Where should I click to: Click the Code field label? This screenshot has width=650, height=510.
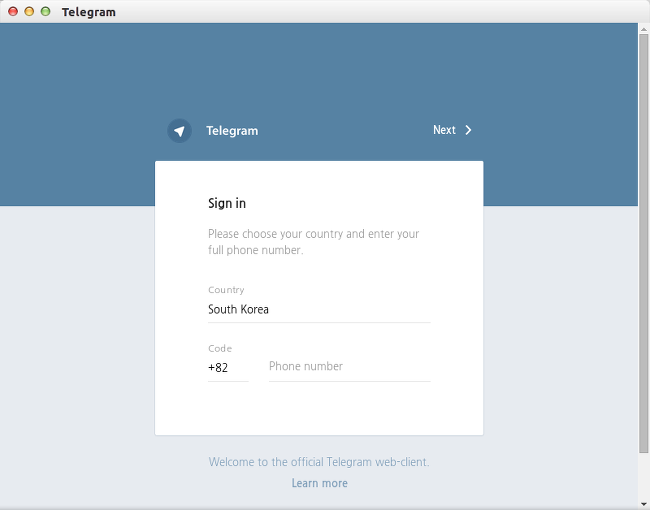coord(220,348)
